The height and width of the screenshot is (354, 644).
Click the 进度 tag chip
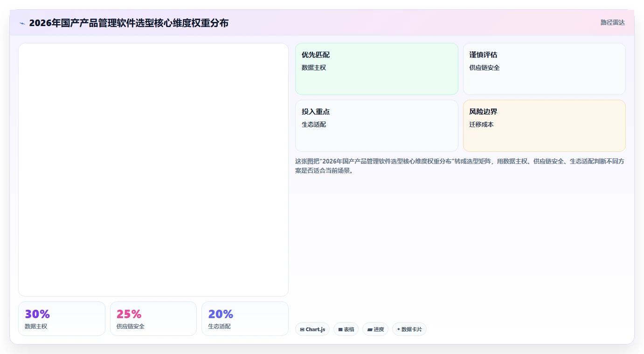pos(375,329)
